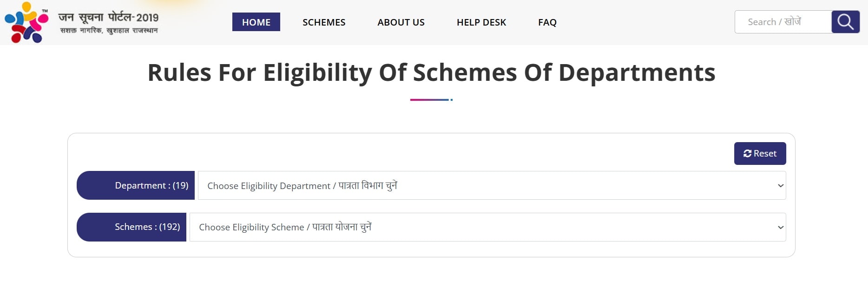Click the जन सूचना पोर्टल-2019 title text
868x281 pixels.
108,17
